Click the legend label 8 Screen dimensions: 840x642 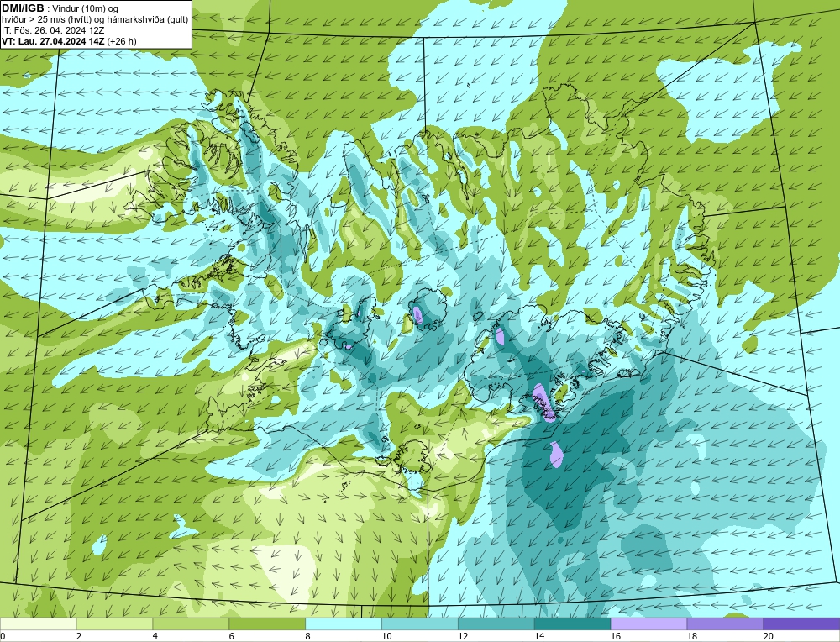coord(308,636)
